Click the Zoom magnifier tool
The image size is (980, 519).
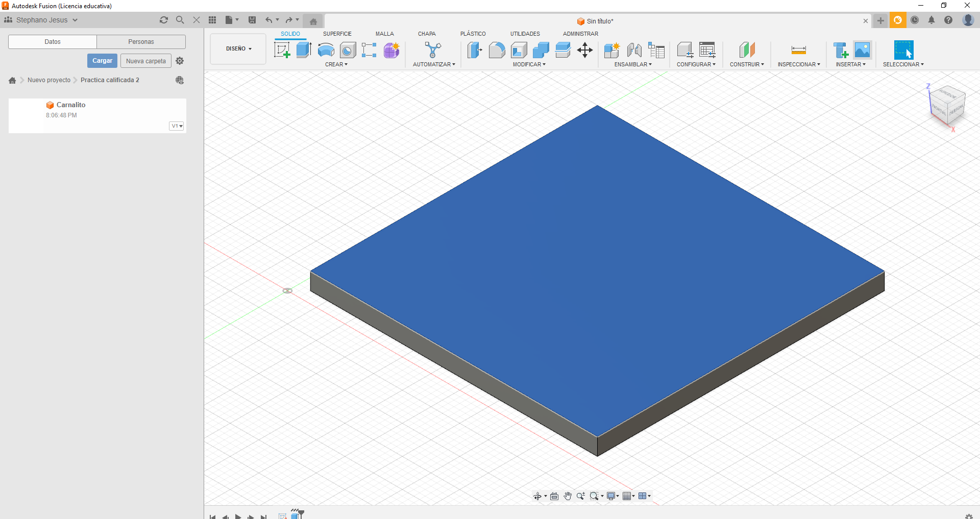point(580,496)
